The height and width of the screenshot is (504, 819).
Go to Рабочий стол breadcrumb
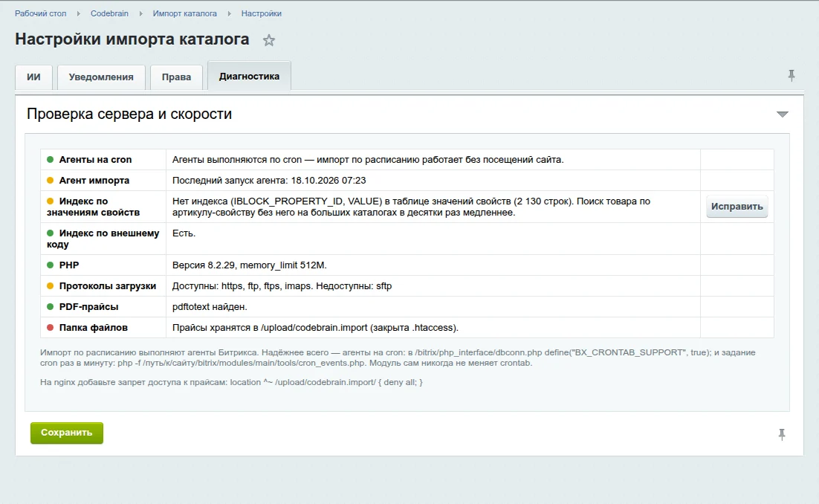tap(41, 13)
